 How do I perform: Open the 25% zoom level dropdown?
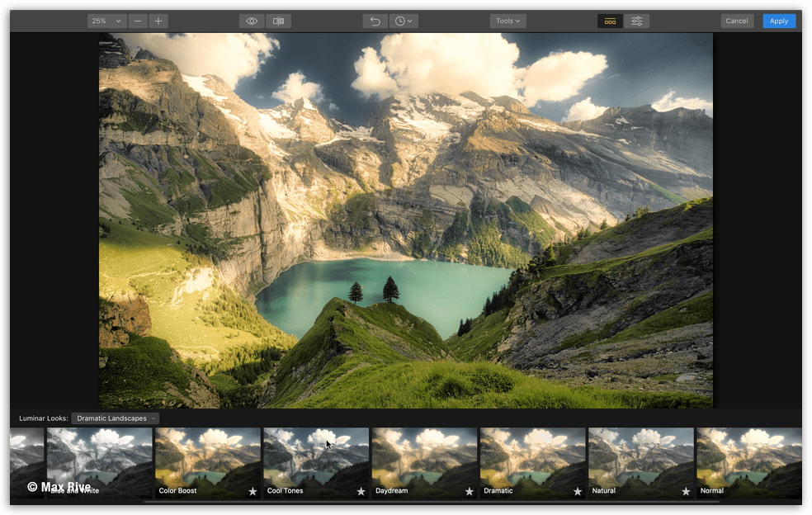point(106,21)
